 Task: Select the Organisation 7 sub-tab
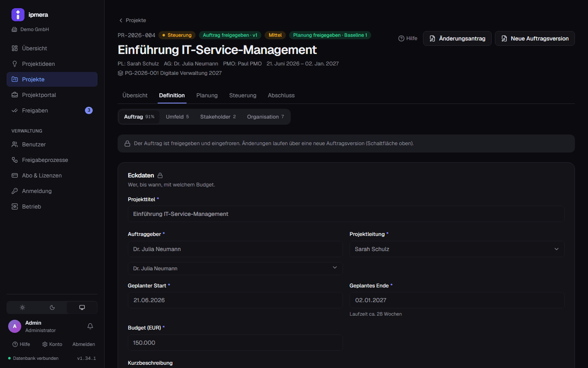265,117
